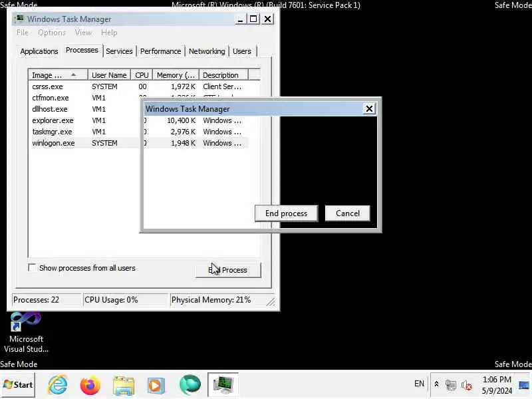This screenshot has width=532, height=399.
Task: Open the File menu
Action: (x=23, y=33)
